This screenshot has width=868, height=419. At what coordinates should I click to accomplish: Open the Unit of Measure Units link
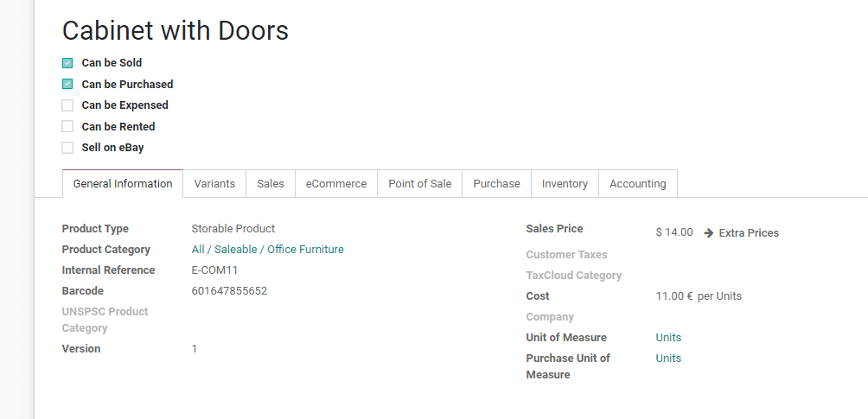(x=668, y=338)
